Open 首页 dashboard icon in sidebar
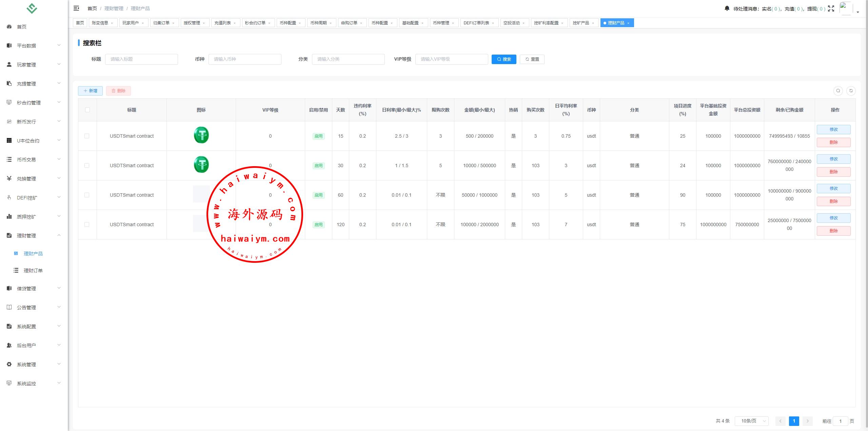The height and width of the screenshot is (431, 868). click(9, 26)
